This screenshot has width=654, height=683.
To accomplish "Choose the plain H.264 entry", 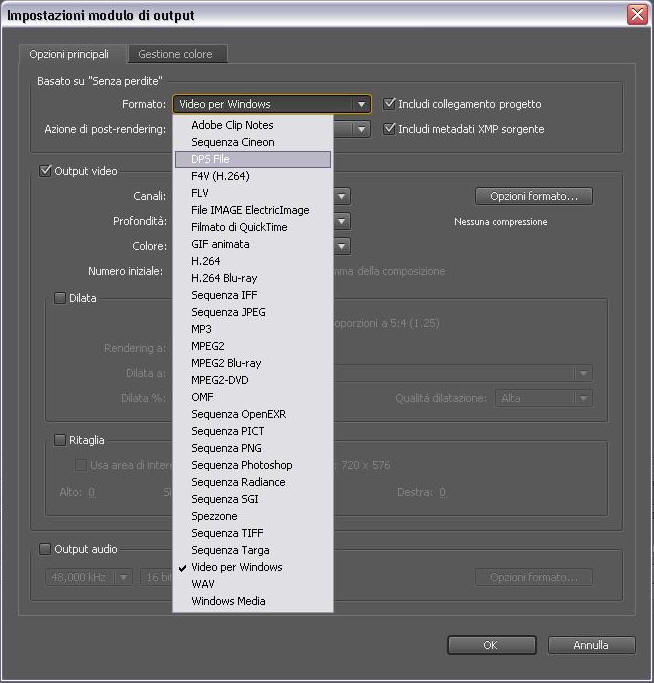I will (253, 261).
